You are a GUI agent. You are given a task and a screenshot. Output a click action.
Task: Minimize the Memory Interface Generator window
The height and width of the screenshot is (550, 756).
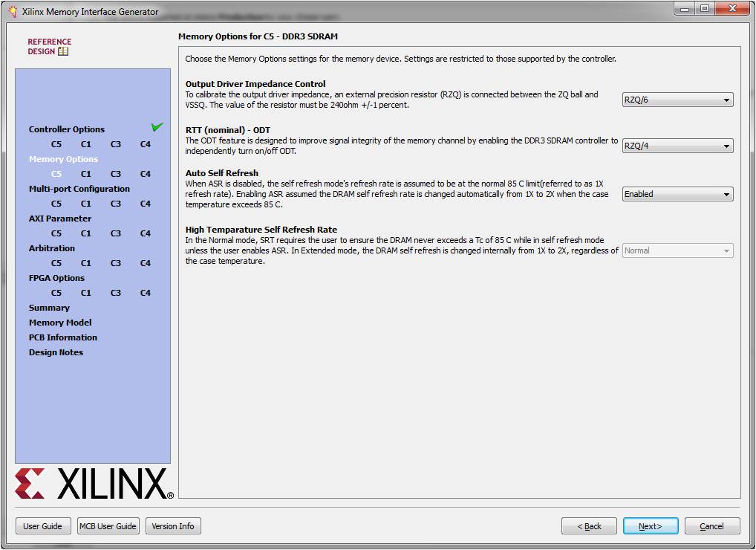pos(684,9)
